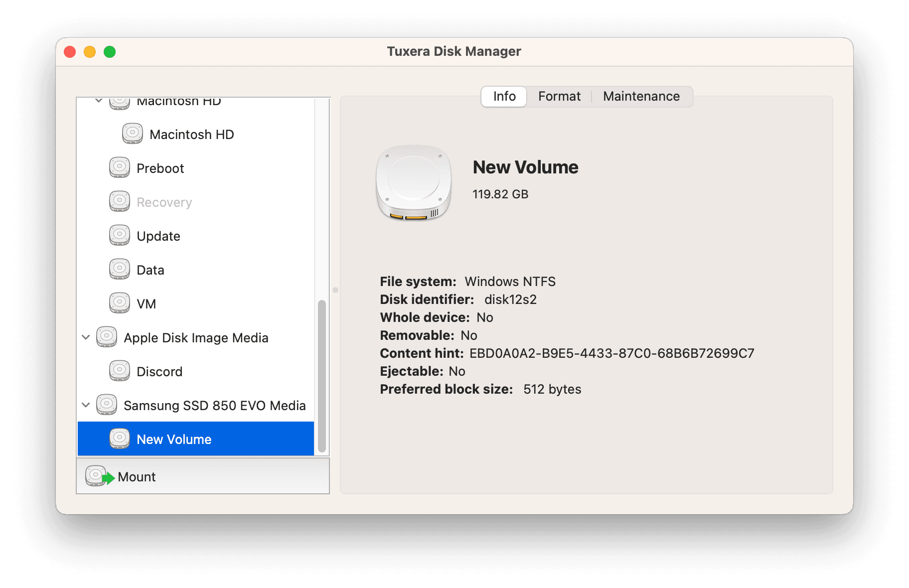
Task: Select New Volume in the sidebar
Action: point(174,439)
